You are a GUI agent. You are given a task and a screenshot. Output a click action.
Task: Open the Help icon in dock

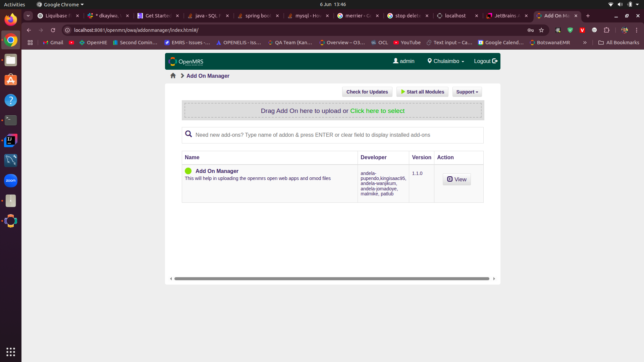point(11,100)
